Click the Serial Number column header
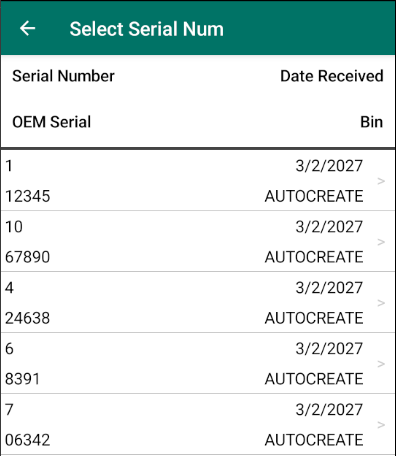 [x=63, y=76]
